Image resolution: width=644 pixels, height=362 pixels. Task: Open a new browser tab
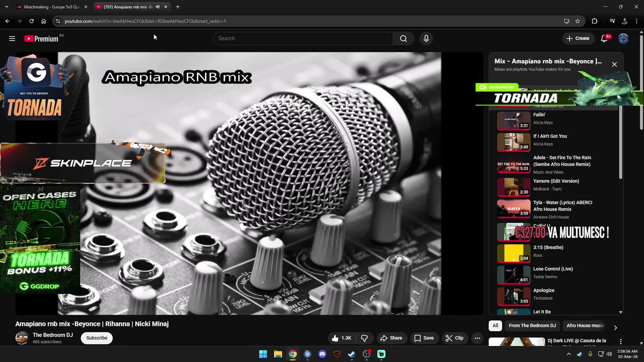(x=178, y=7)
